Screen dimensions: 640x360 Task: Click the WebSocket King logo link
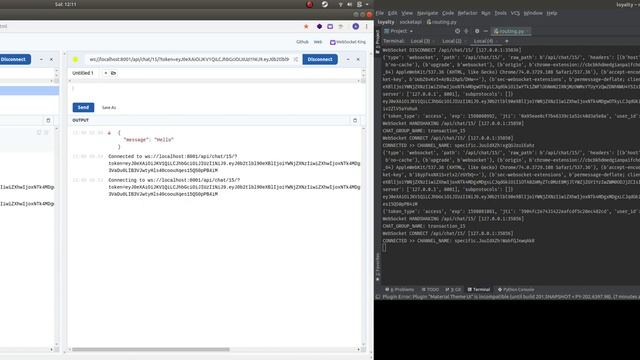(348, 42)
